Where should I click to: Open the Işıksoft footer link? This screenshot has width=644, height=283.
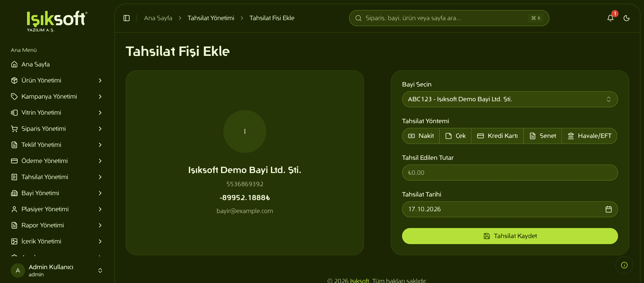[x=360, y=280]
